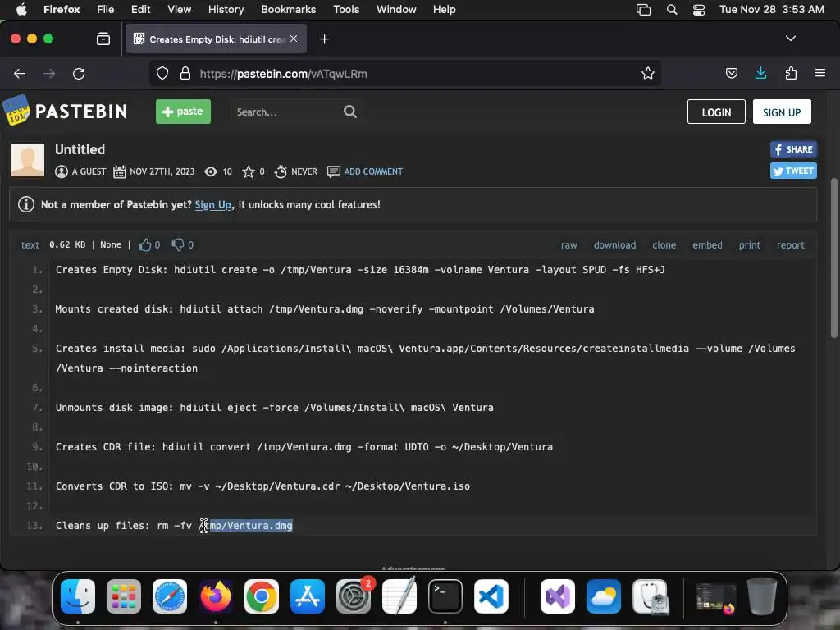Screen dimensions: 840x630
Task: Click the LOGIN button
Action: (716, 112)
